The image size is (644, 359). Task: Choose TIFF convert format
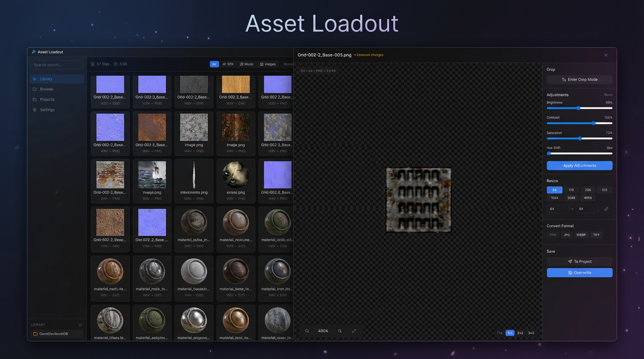[x=596, y=235]
